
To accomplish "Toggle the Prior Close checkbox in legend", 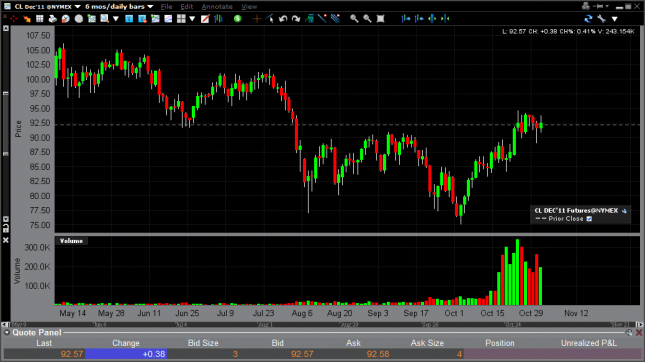I will click(589, 219).
